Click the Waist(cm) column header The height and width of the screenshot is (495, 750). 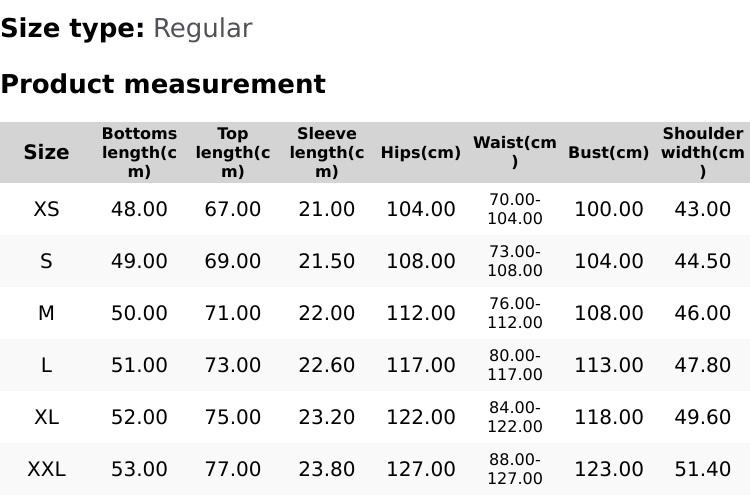pyautogui.click(x=515, y=152)
